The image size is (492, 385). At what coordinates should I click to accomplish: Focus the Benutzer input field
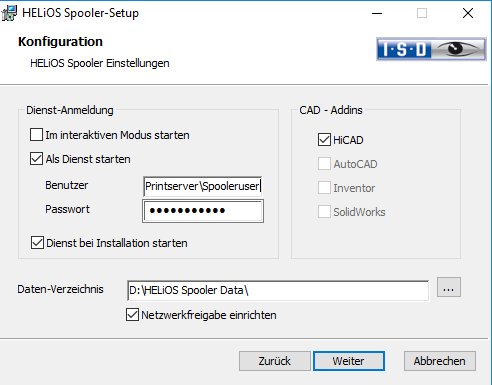(203, 186)
